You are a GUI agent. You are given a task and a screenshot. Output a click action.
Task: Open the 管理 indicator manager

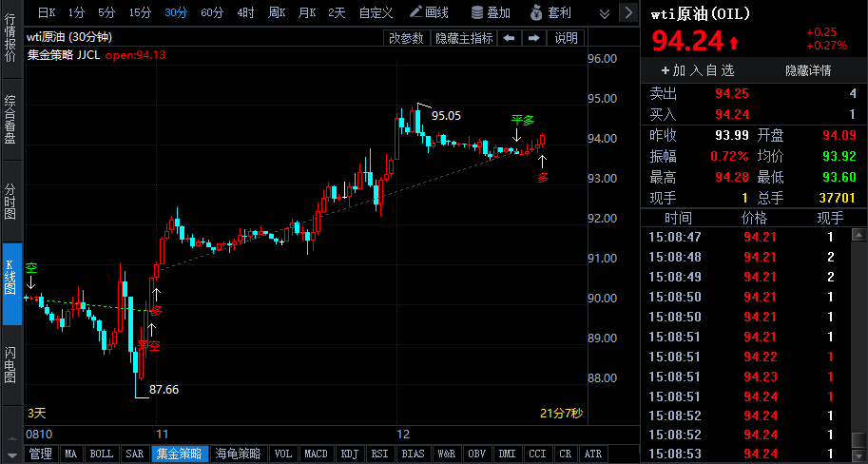[41, 454]
